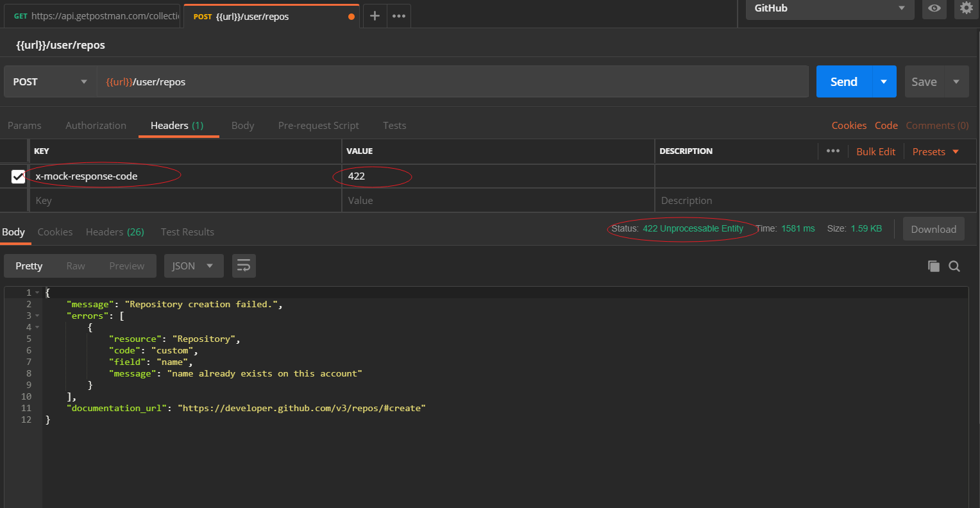
Task: Select the Headers (1) request tab
Action: [177, 125]
